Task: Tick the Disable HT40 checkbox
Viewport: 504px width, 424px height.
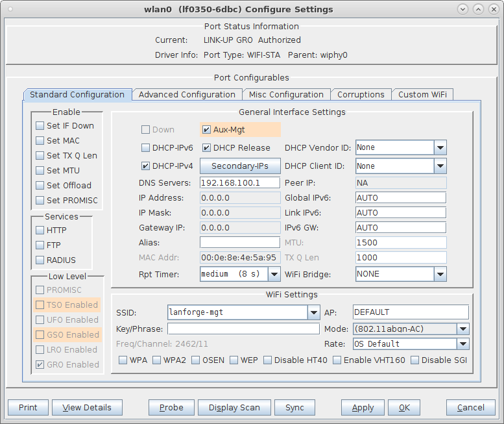Action: tap(267, 360)
